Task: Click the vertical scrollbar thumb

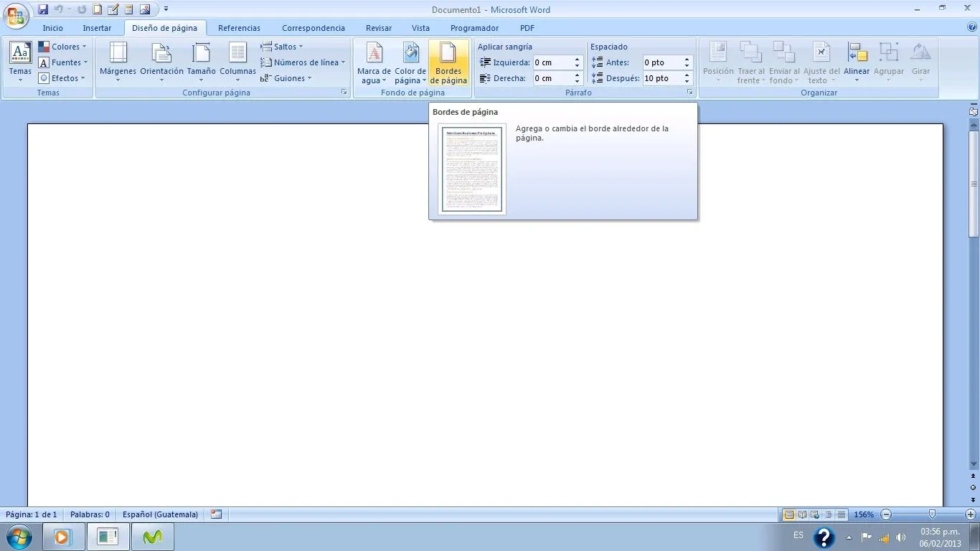Action: 974,184
